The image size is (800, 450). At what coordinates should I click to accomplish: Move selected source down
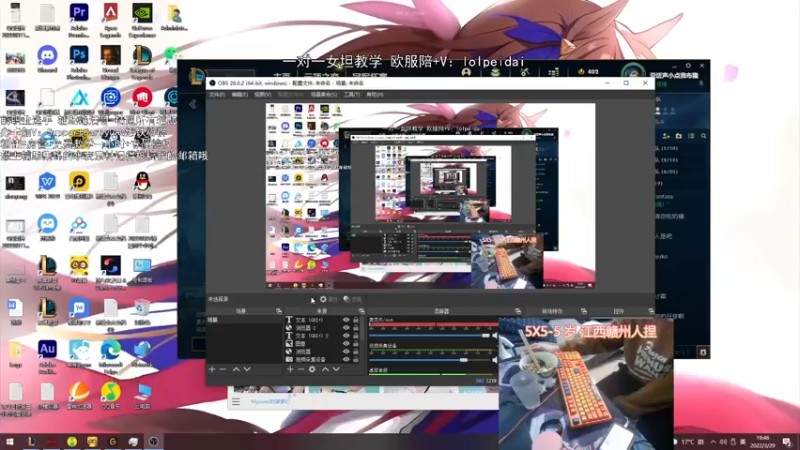(x=336, y=369)
